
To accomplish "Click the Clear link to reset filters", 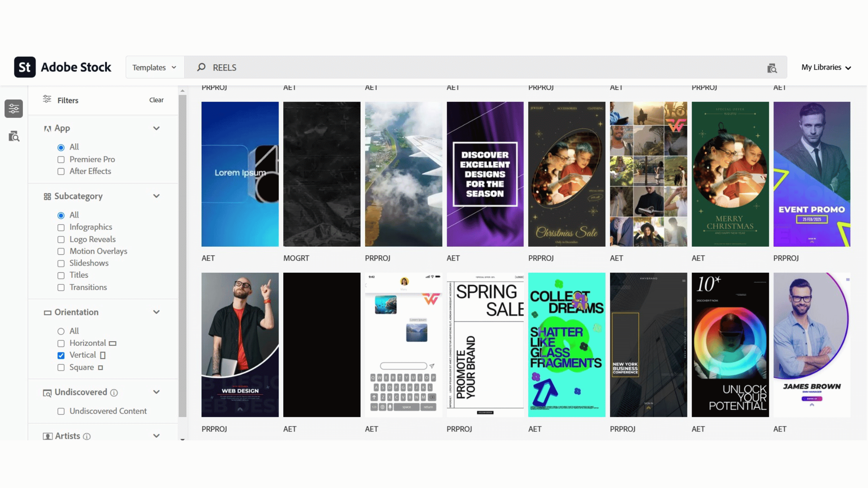I will click(156, 100).
